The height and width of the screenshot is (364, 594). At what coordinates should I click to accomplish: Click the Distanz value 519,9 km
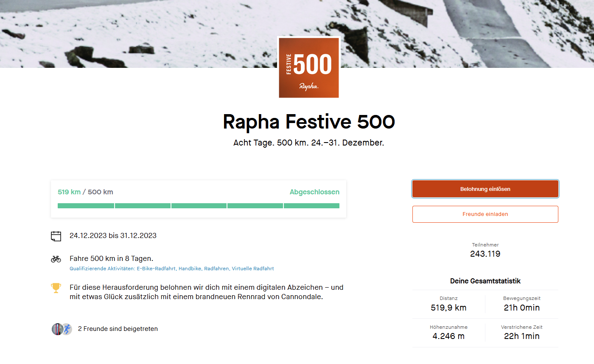tap(448, 308)
